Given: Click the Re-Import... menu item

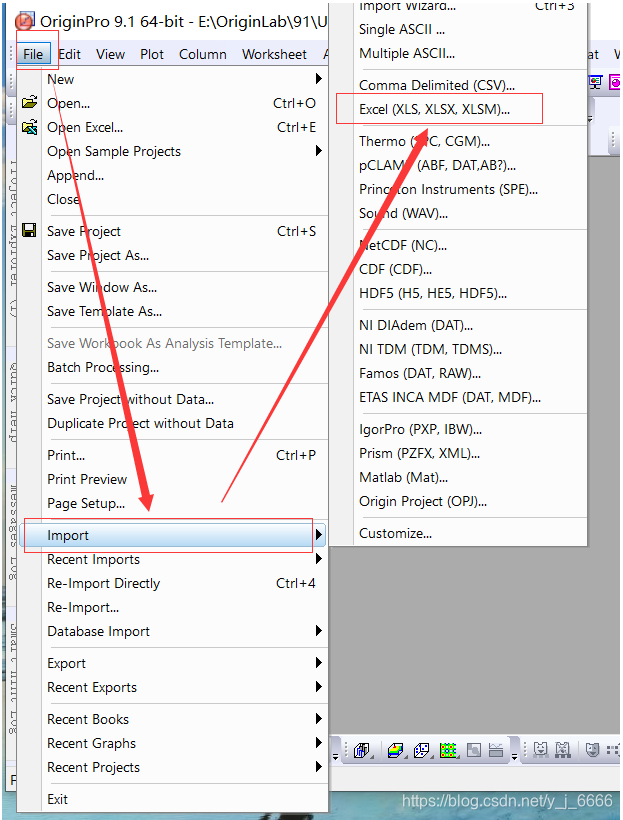Looking at the screenshot, I should point(83,608).
